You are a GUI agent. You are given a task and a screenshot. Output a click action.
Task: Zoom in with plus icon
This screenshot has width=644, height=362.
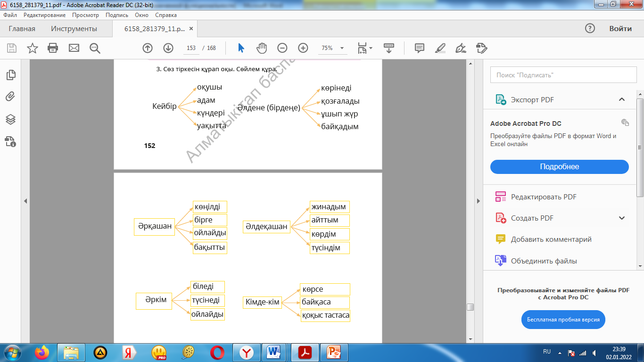(x=303, y=48)
